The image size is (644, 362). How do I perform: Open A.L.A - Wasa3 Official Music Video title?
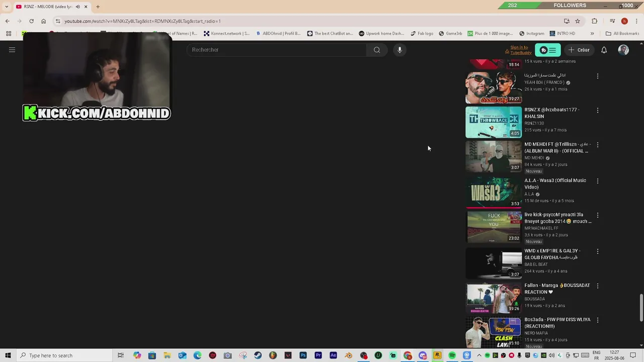tap(555, 184)
